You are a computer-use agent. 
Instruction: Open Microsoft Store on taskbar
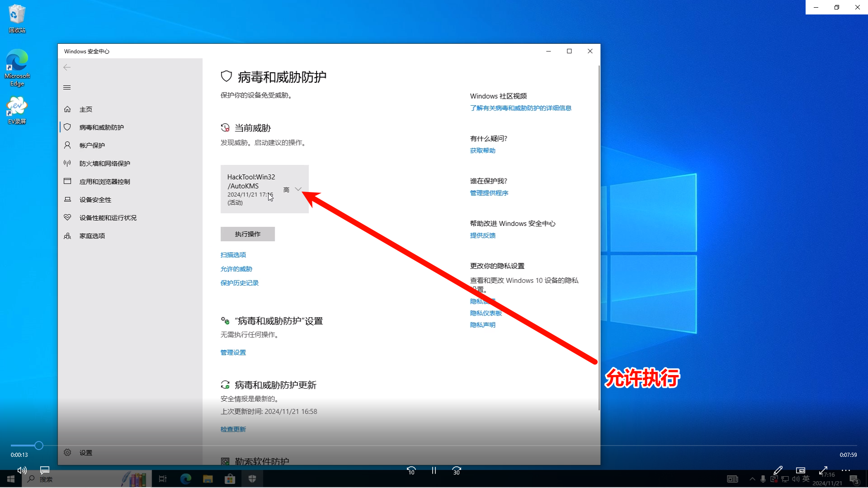pyautogui.click(x=230, y=479)
